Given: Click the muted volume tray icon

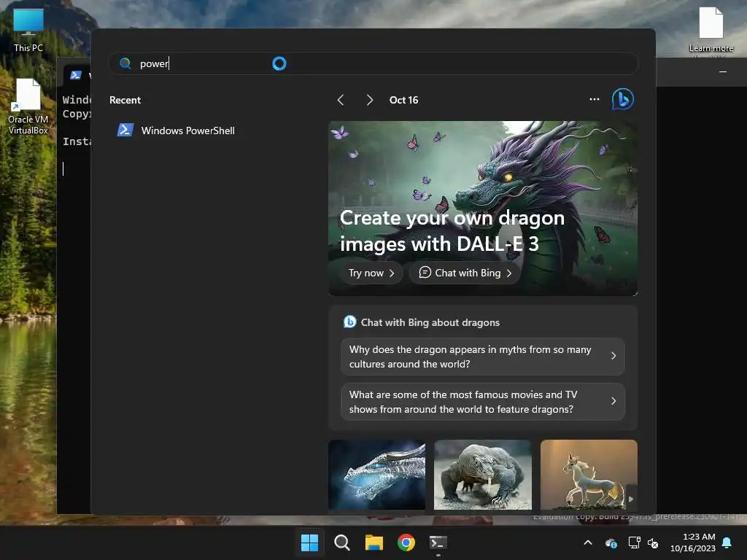Looking at the screenshot, I should coord(653,542).
